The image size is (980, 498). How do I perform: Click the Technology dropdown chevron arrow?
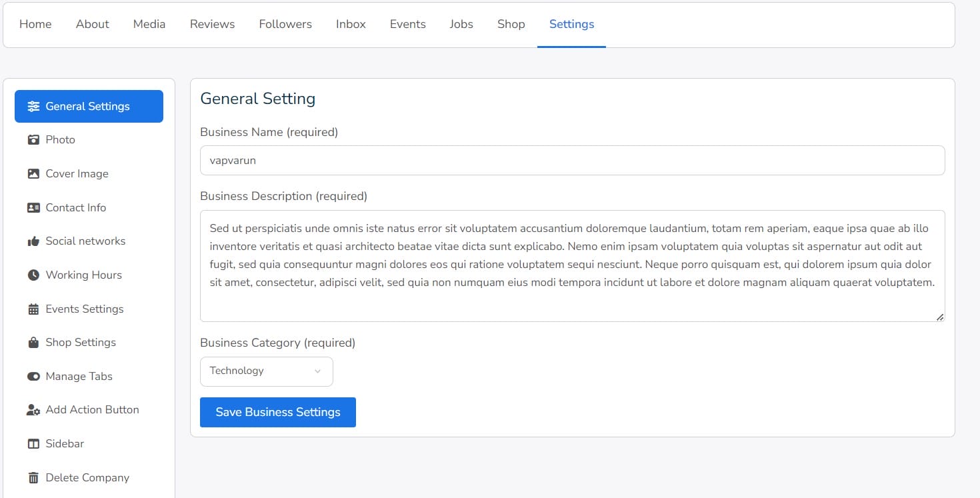[x=317, y=371]
